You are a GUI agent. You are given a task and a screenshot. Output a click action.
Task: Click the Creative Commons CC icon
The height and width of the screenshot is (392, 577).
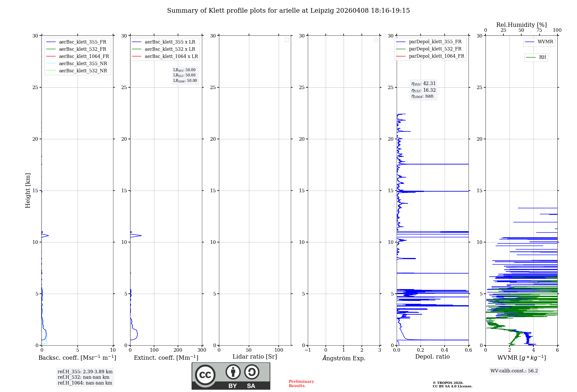pos(205,375)
